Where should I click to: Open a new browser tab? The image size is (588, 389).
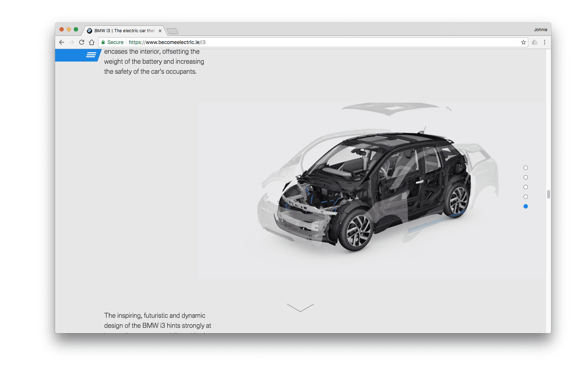click(173, 31)
